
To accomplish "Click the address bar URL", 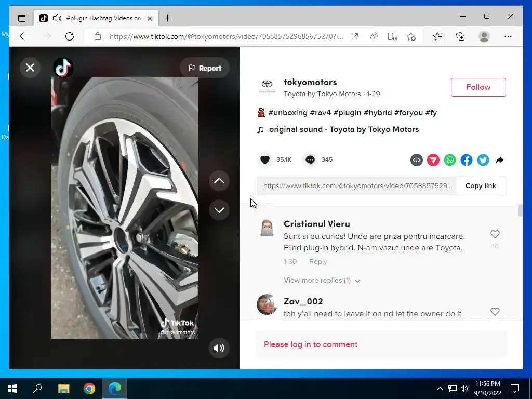I will pyautogui.click(x=226, y=36).
